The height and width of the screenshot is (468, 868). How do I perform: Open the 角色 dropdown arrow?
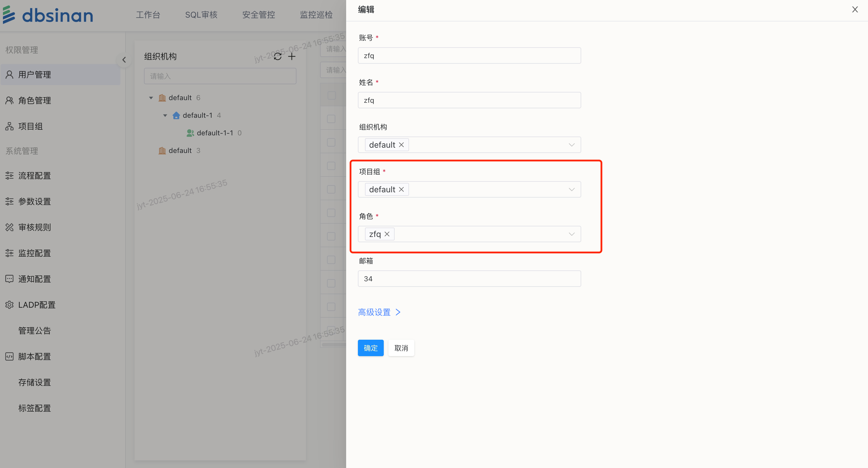572,234
